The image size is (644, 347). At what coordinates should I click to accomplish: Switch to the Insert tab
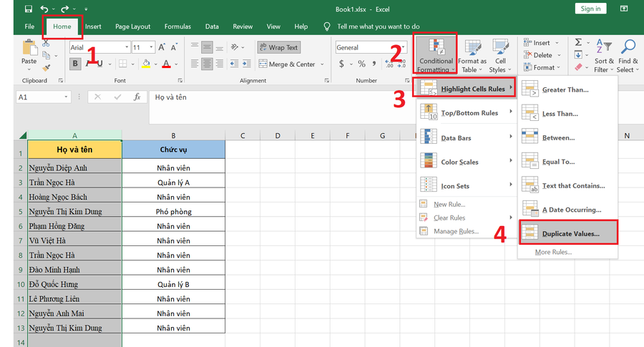[x=93, y=26]
